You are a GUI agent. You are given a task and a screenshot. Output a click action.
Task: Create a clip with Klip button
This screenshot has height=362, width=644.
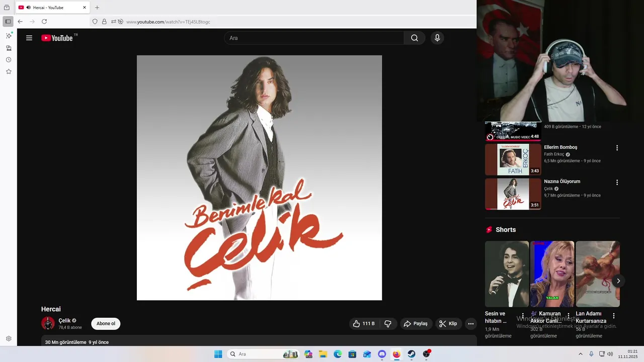pyautogui.click(x=448, y=324)
